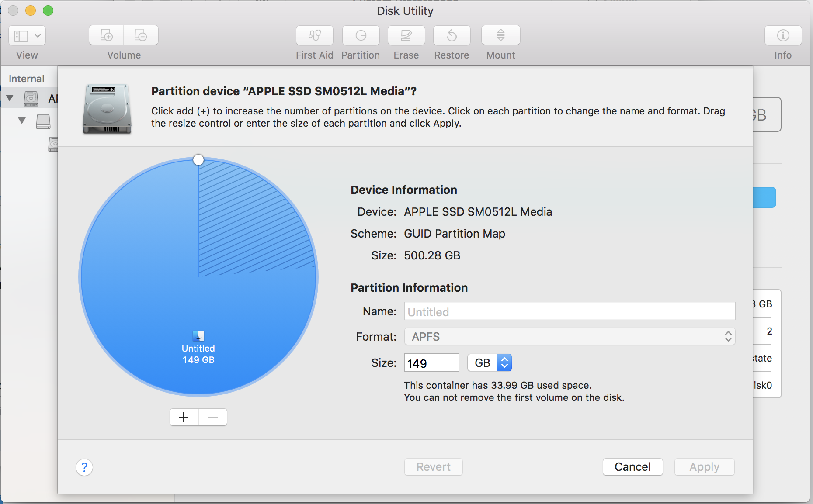Click the pie chart resize handle
The image size is (813, 504).
pos(198,160)
